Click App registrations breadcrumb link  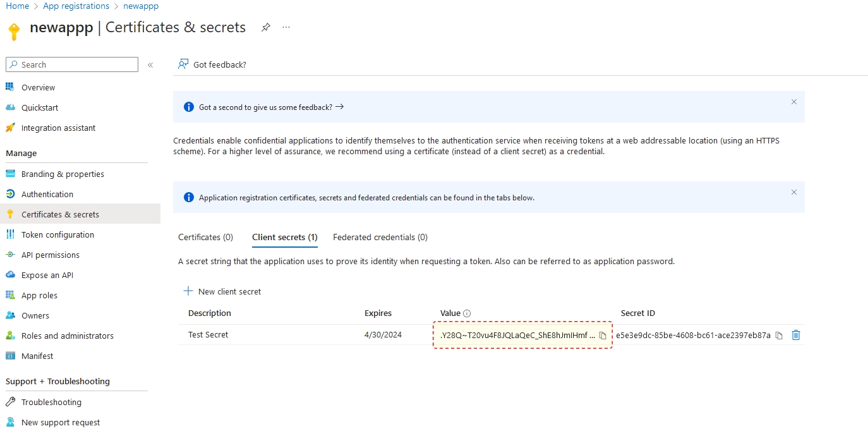(76, 6)
